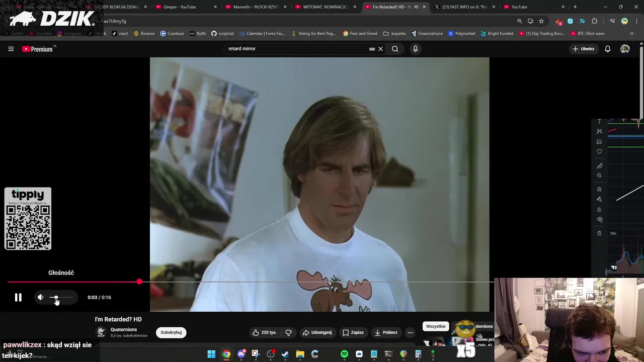Open Chrome from the taskbar
Viewport: 644px width, 362px height.
click(226, 354)
